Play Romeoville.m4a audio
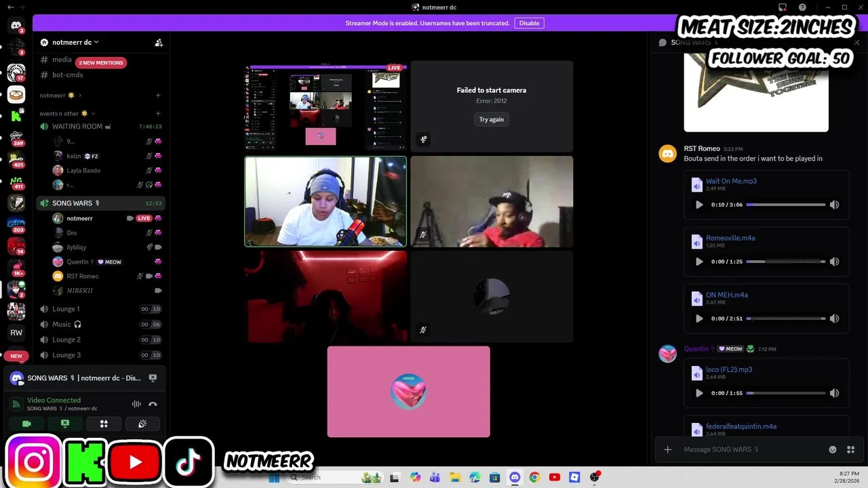The width and height of the screenshot is (868, 488). [699, 262]
